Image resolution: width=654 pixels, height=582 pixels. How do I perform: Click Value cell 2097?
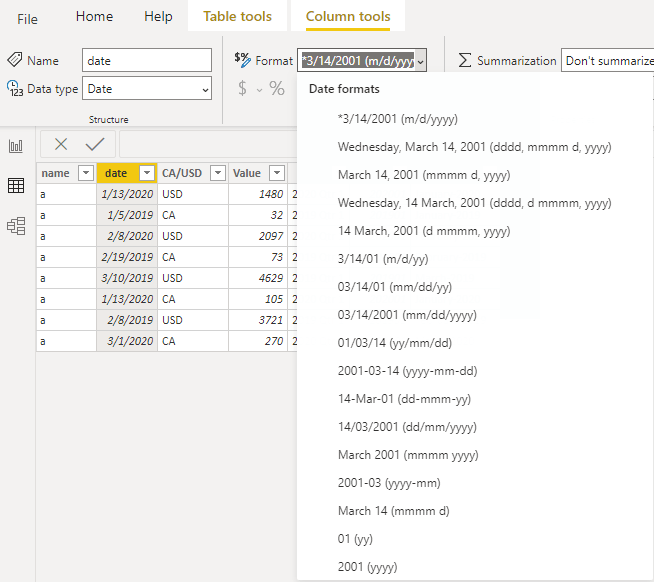(x=258, y=236)
